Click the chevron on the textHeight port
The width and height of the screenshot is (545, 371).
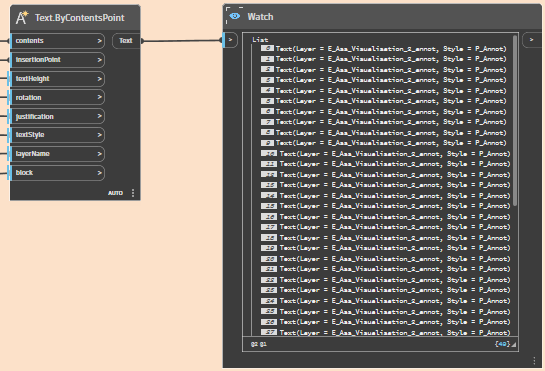tap(99, 79)
